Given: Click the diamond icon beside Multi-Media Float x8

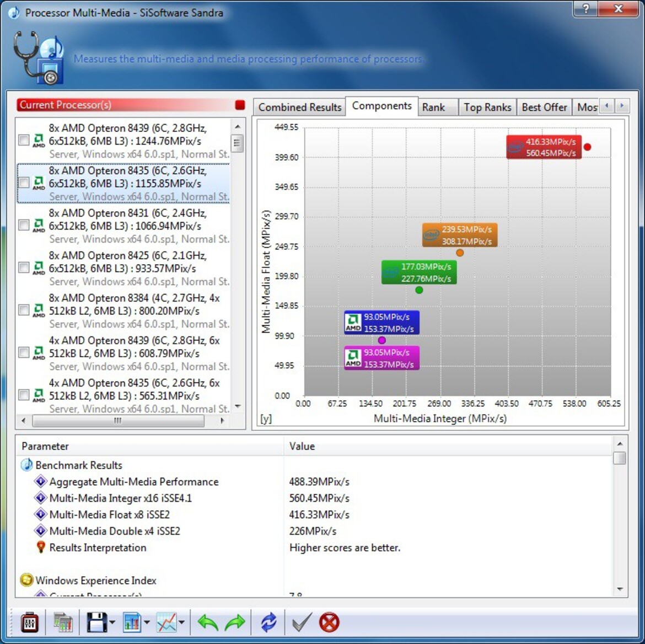Looking at the screenshot, I should pos(41,514).
